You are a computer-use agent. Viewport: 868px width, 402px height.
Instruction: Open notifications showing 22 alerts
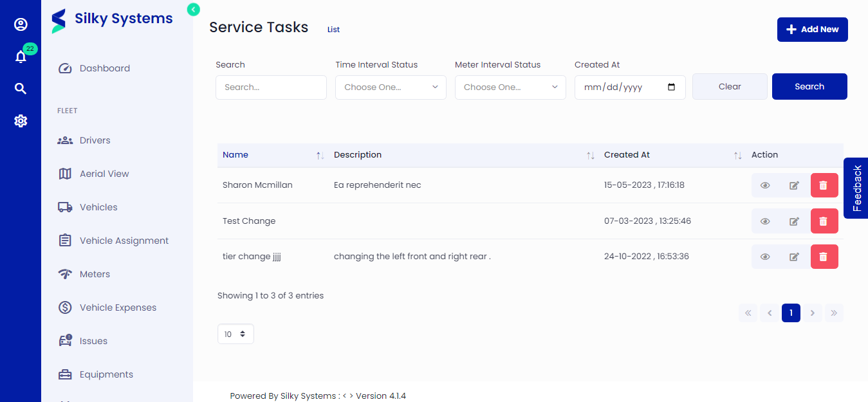click(21, 57)
